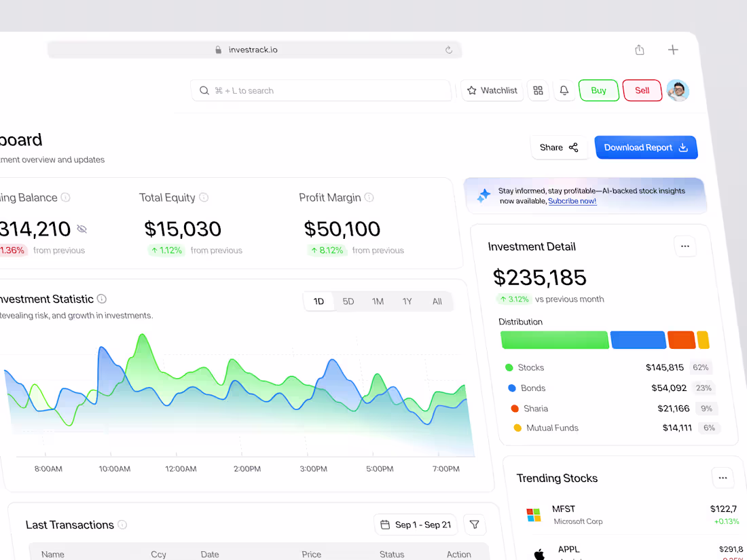Viewport: 747px width, 560px height.
Task: Open notifications via the bell icon
Action: click(564, 90)
